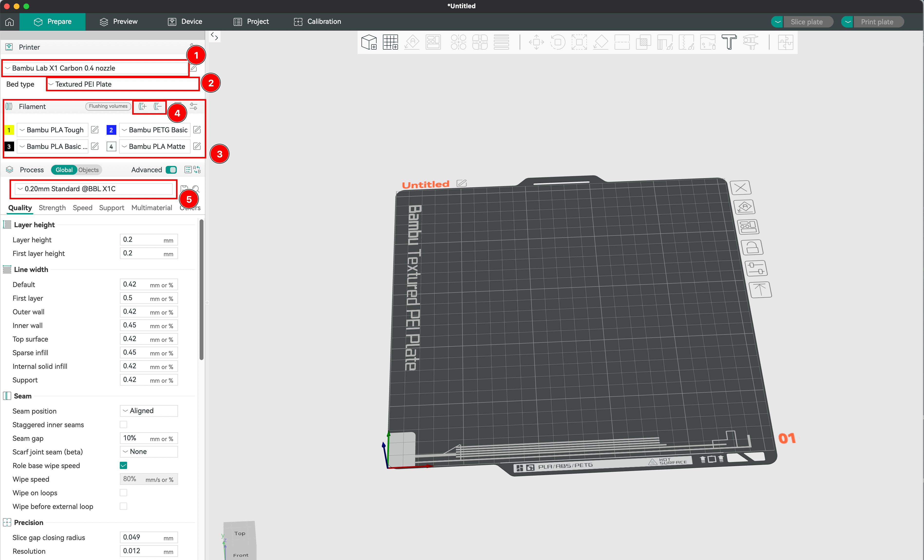Switch to the Device tab
Image resolution: width=924 pixels, height=560 pixels.
point(185,22)
